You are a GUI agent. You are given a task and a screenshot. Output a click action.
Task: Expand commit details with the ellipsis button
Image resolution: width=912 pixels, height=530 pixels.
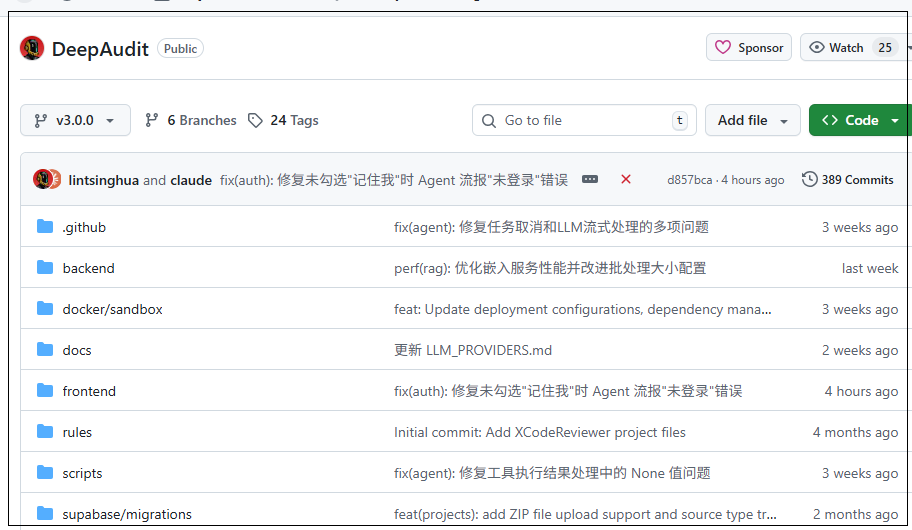click(590, 179)
